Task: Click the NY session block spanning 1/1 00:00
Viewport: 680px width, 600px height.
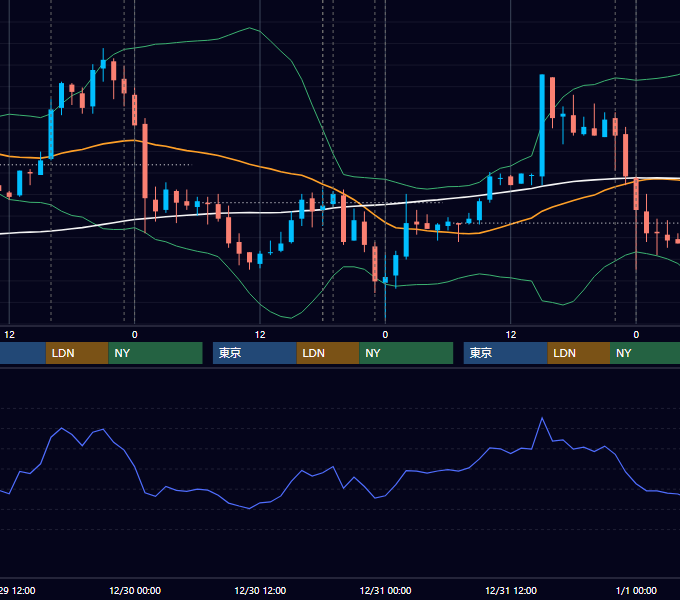Action: (x=645, y=353)
